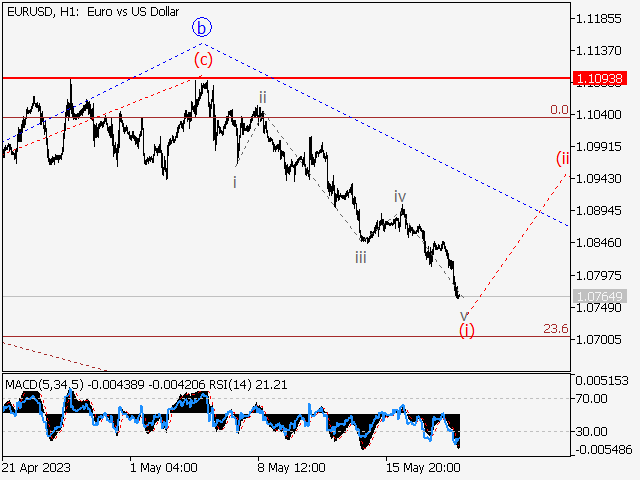Click the gray 'ii' wave label
The width and height of the screenshot is (640, 480).
[x=262, y=98]
